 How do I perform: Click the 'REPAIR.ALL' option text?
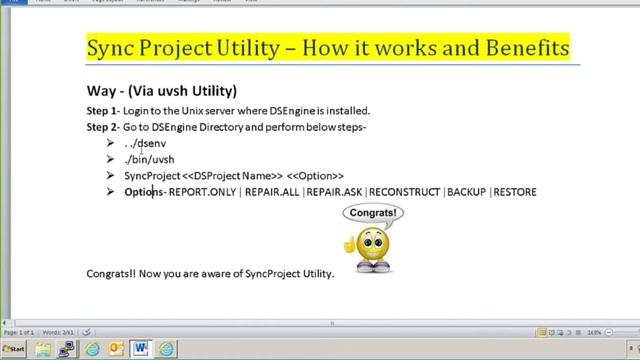pyautogui.click(x=272, y=192)
